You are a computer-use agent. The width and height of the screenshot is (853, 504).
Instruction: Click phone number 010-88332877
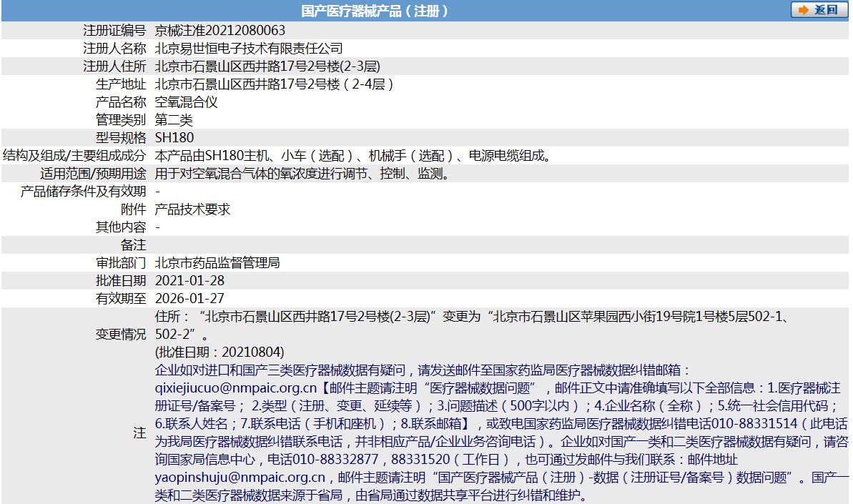(335, 460)
